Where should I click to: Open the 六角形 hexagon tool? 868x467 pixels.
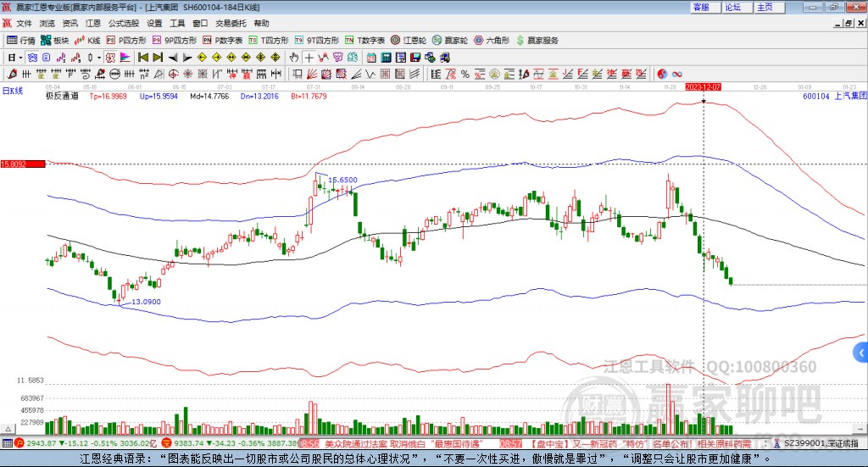(492, 41)
